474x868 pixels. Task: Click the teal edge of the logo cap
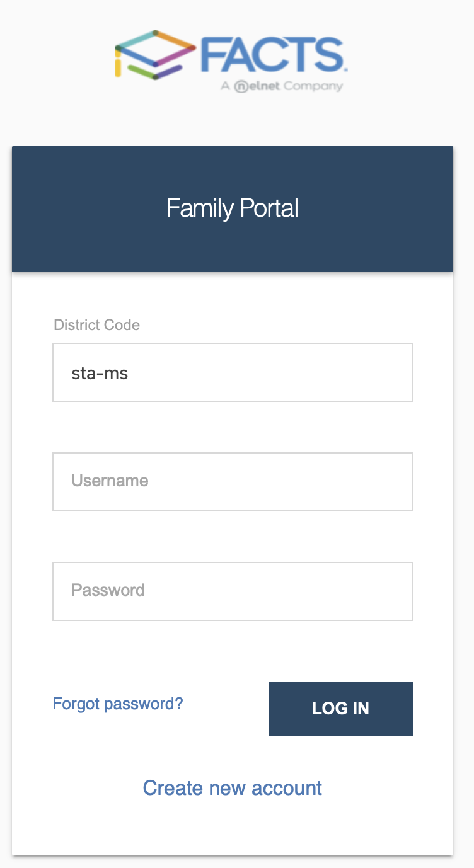(x=136, y=40)
